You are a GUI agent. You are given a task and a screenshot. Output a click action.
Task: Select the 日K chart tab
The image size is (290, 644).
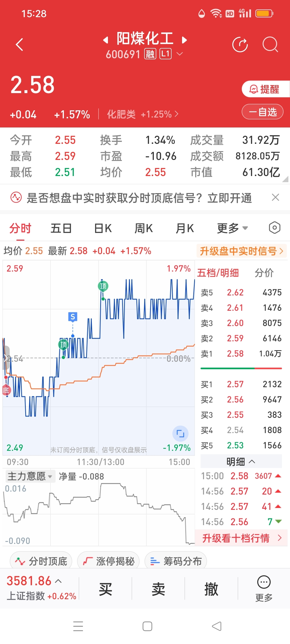103,229
